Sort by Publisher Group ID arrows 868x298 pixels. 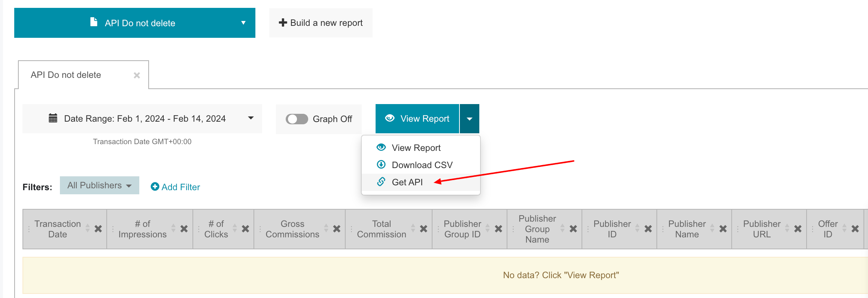488,228
